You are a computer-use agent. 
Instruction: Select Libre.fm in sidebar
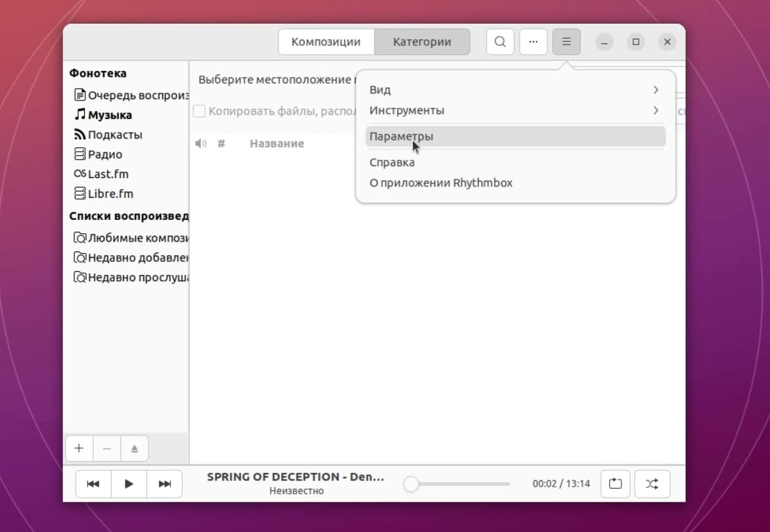pos(126,193)
